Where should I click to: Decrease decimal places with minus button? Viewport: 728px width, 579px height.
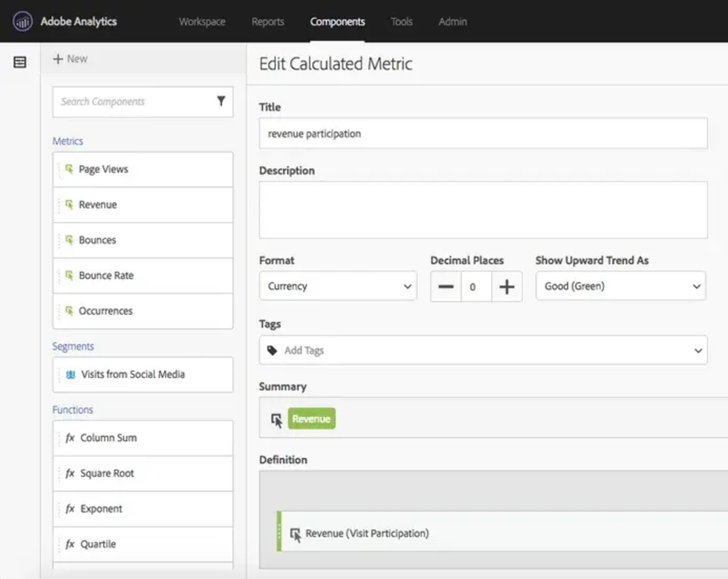[x=446, y=287]
